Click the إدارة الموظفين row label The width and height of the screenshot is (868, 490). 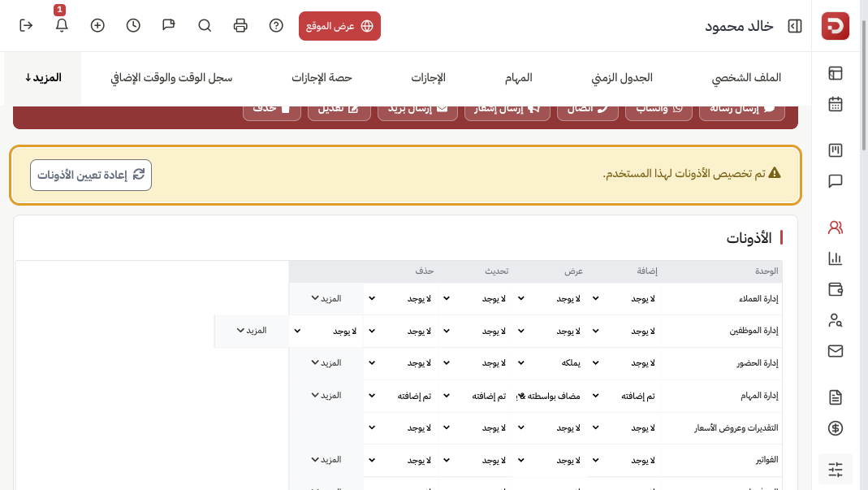754,331
